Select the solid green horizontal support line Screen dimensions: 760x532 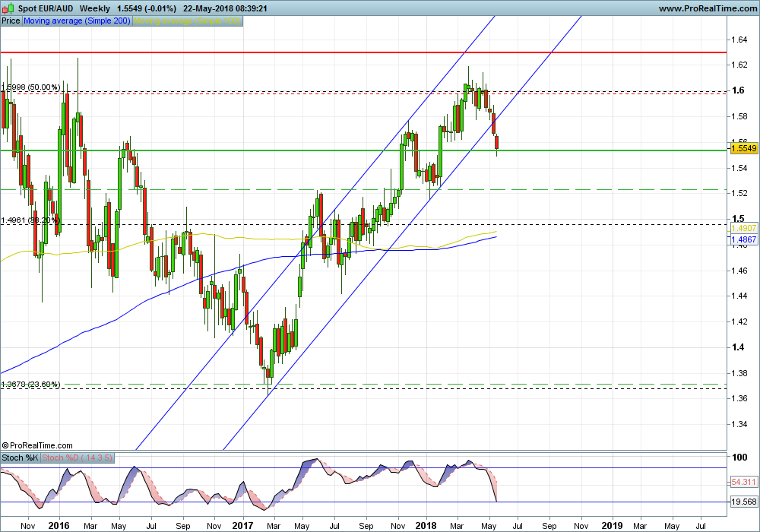363,150
